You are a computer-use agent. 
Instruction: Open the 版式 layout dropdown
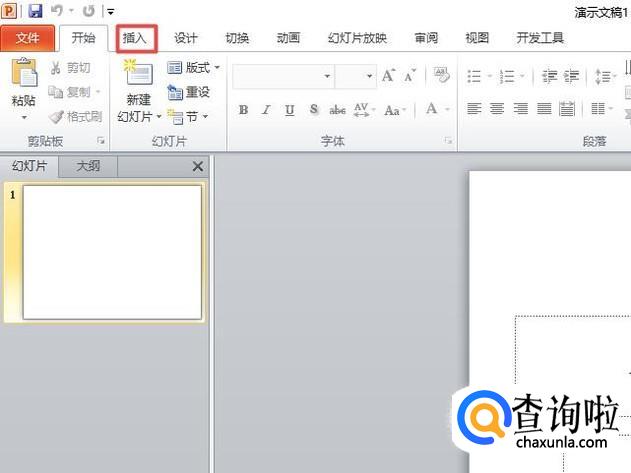[x=194, y=68]
